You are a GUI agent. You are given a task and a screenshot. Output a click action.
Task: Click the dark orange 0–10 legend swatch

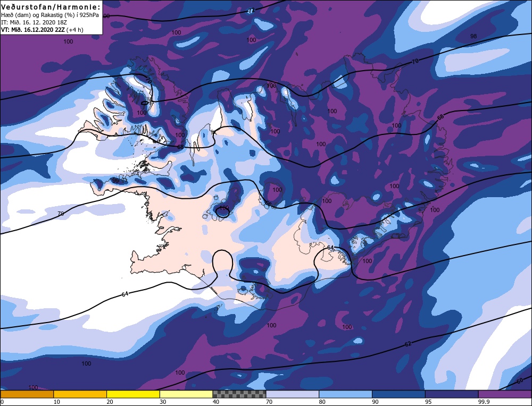[27, 394]
